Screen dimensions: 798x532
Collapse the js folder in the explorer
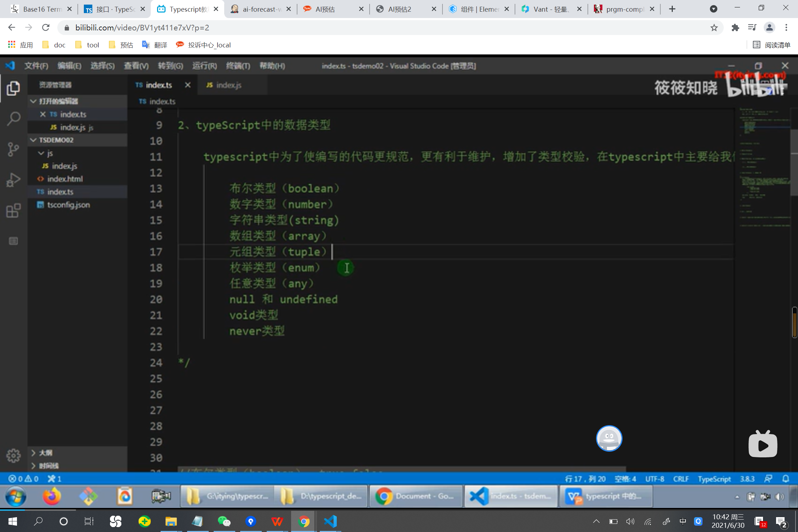coord(41,153)
